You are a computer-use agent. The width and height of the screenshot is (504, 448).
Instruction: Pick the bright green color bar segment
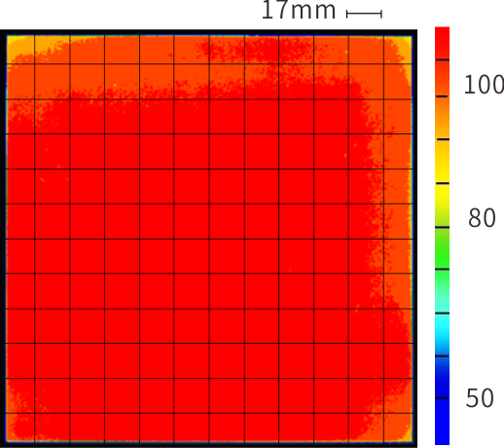(442, 248)
